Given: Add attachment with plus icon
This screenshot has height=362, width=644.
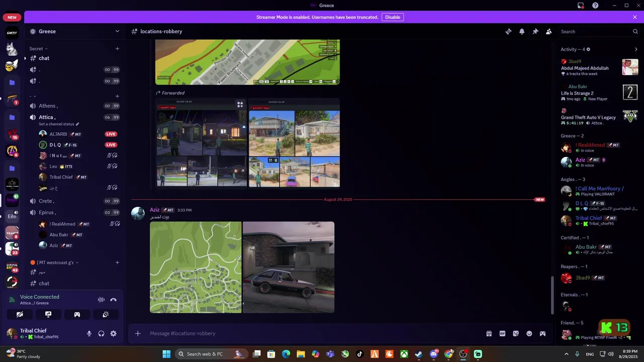Looking at the screenshot, I should (x=138, y=333).
